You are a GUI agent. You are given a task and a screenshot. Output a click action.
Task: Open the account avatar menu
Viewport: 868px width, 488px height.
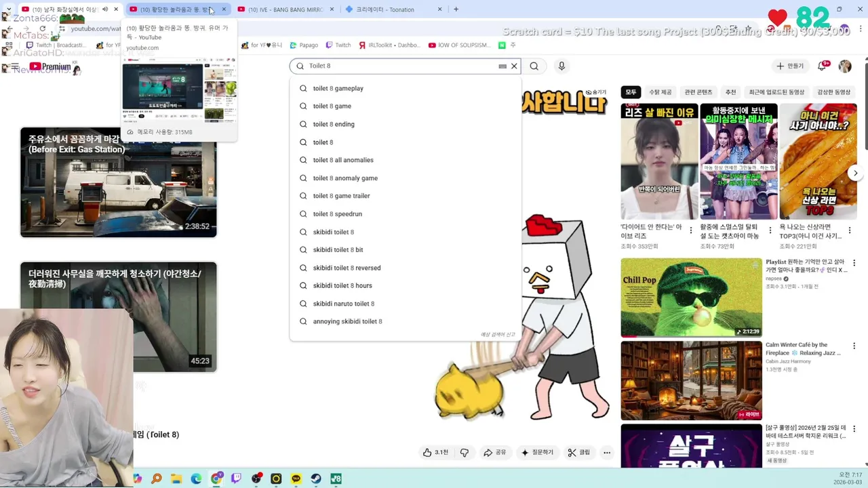click(845, 66)
